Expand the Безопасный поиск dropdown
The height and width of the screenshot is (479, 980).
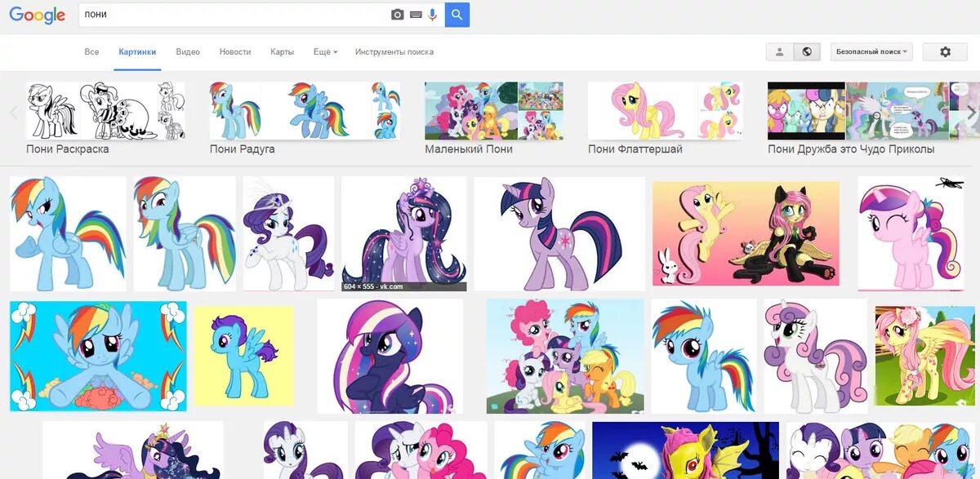(x=872, y=52)
